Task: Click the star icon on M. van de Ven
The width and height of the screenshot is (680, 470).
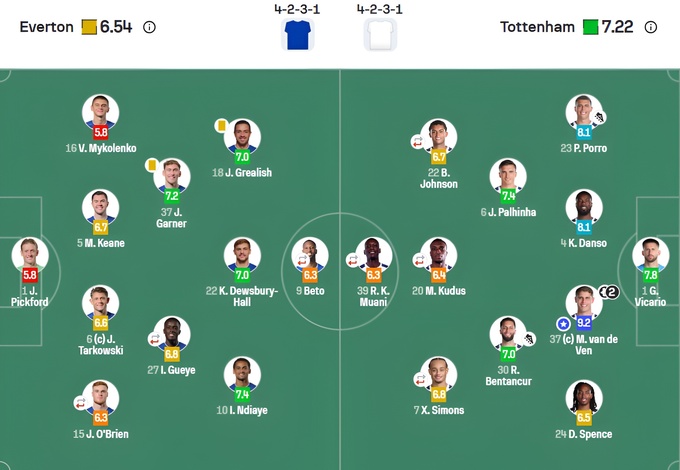Action: [563, 324]
